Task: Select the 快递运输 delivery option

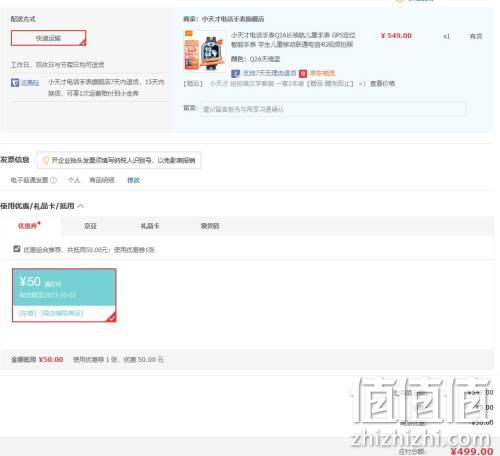Action: [x=49, y=38]
